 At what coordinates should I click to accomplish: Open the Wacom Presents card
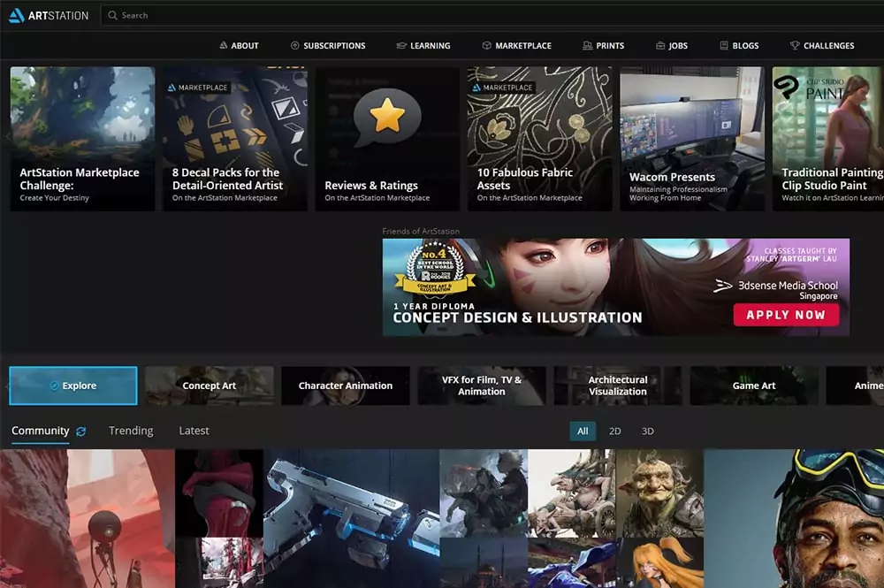pos(692,139)
